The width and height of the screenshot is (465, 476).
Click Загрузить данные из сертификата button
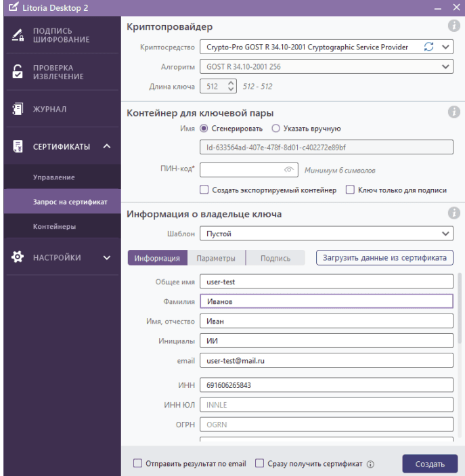tap(384, 258)
